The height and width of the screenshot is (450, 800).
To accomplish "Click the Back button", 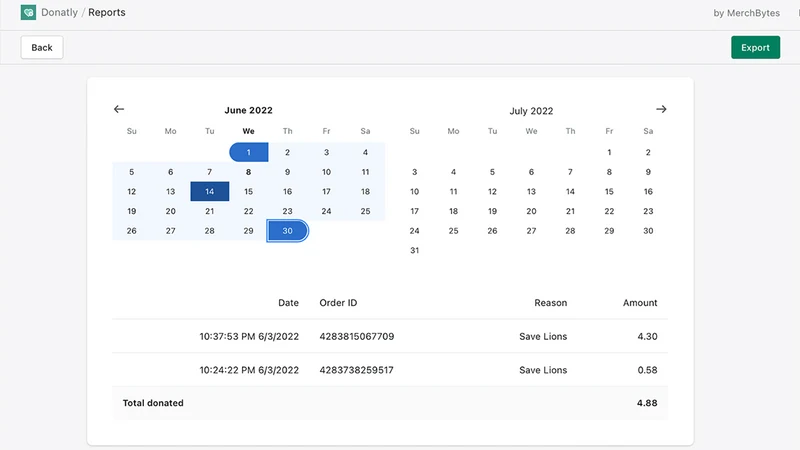I will tap(42, 47).
